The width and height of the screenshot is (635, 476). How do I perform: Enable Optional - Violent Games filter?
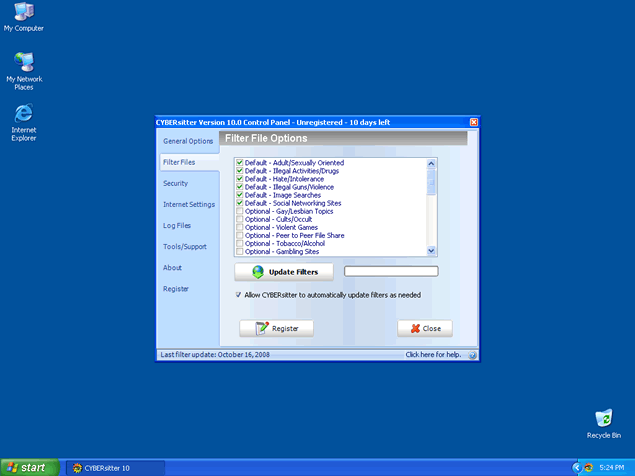click(x=239, y=227)
